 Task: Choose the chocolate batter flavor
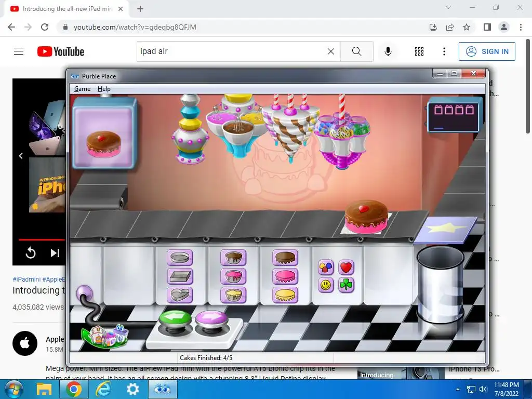[233, 258]
